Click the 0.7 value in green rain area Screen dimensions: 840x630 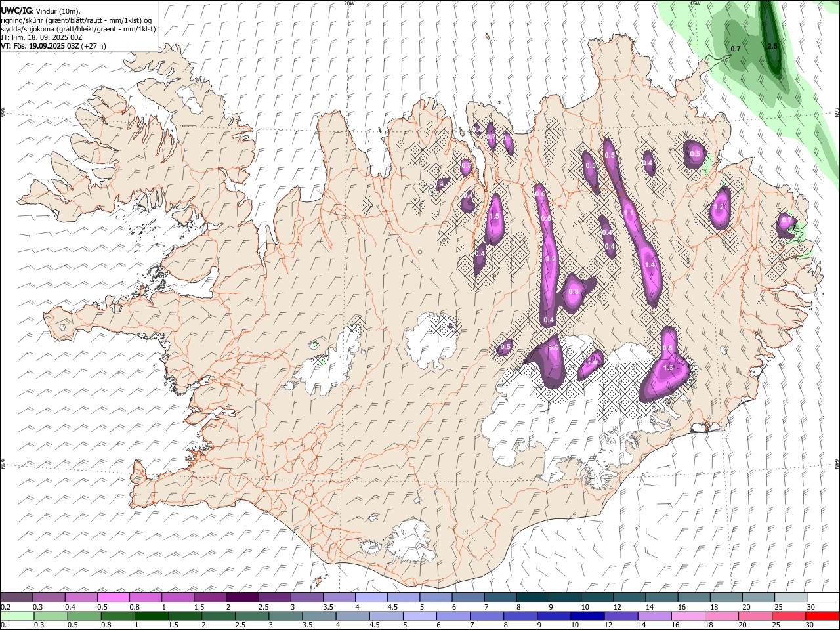(x=736, y=49)
